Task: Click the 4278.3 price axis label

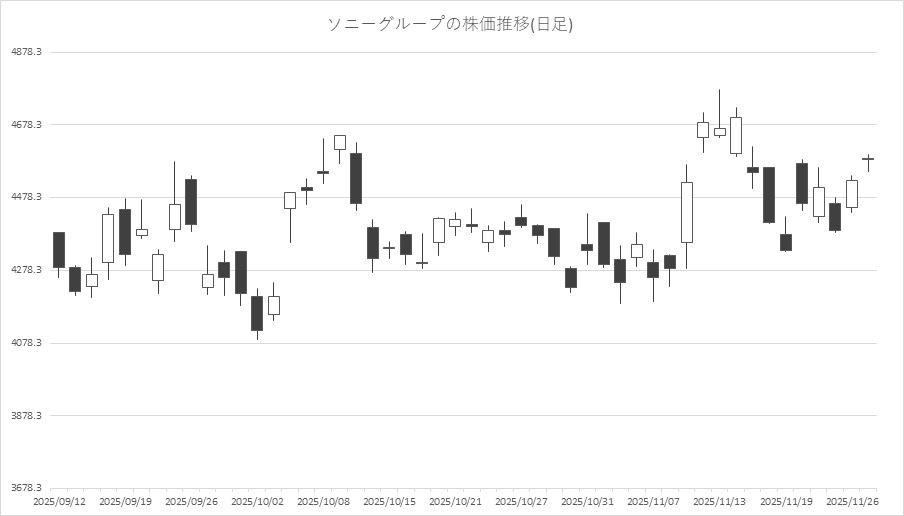Action: pos(25,270)
